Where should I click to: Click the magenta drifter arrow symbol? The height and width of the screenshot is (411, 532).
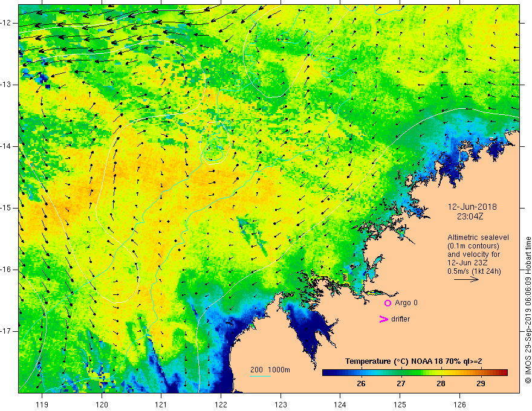(x=383, y=319)
